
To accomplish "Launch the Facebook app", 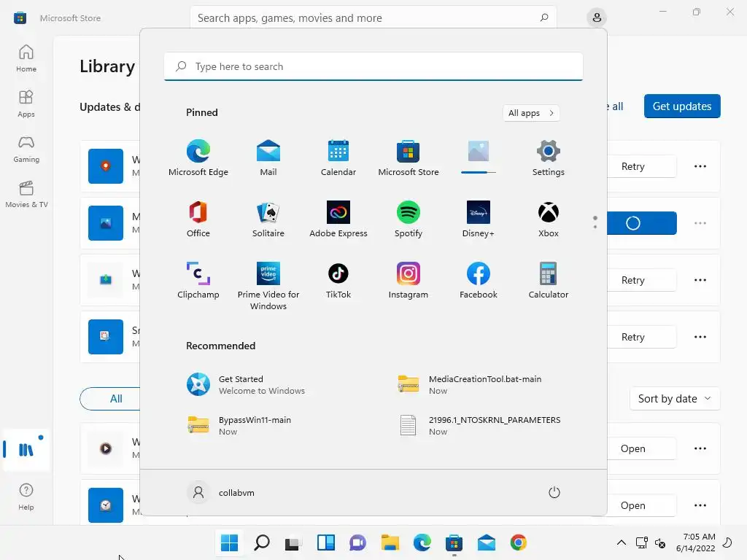I will (479, 280).
